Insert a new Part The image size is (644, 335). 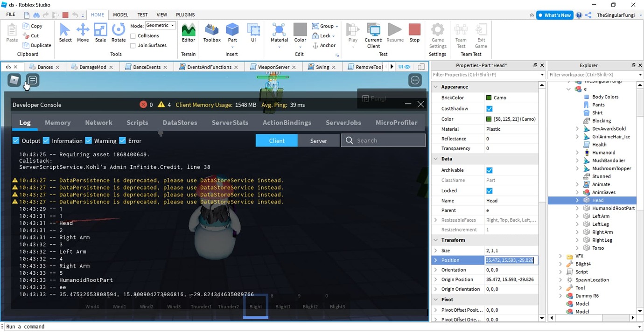coord(232,32)
